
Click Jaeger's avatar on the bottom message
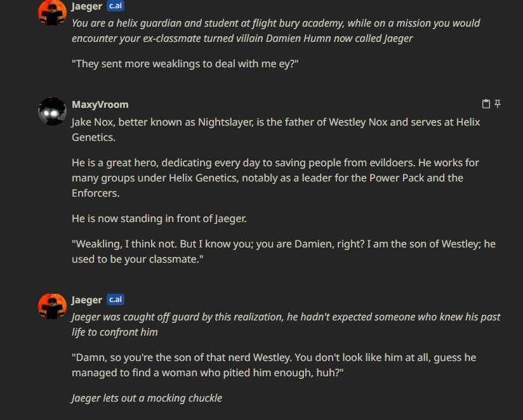point(53,307)
